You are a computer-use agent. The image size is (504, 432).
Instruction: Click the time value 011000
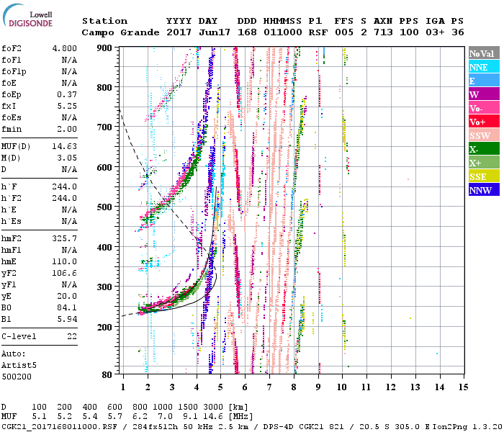[x=283, y=32]
